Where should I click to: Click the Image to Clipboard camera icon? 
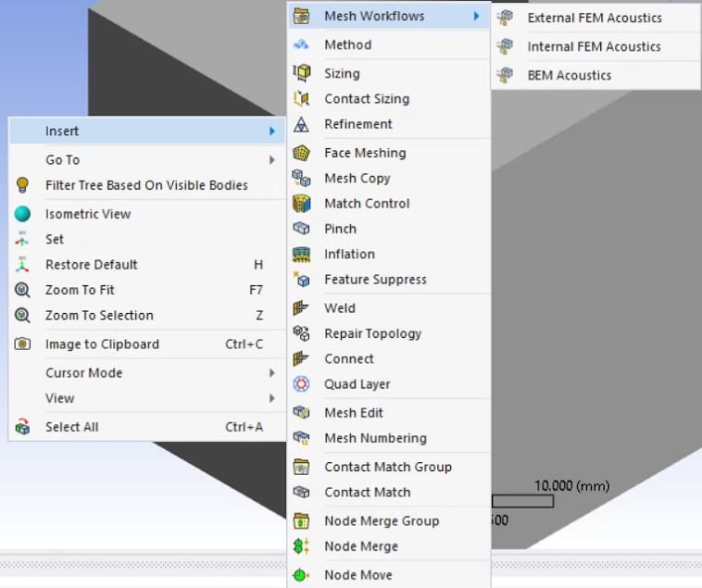[22, 344]
